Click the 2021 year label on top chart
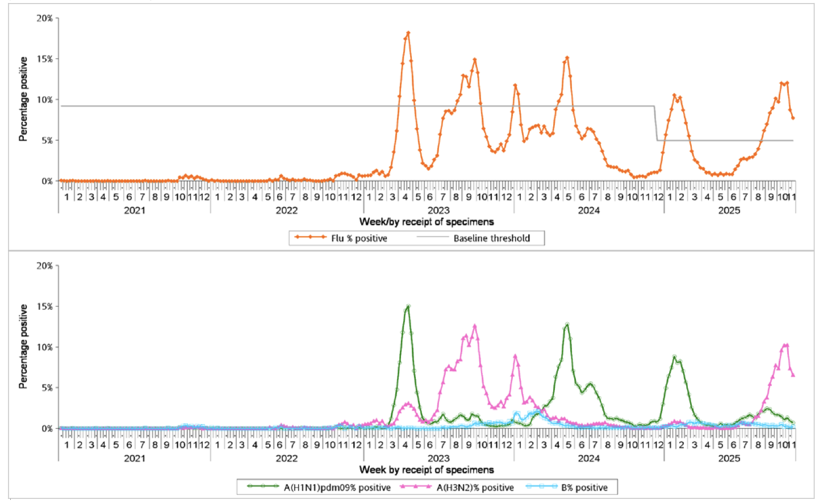This screenshot has width=819, height=504. click(x=135, y=210)
